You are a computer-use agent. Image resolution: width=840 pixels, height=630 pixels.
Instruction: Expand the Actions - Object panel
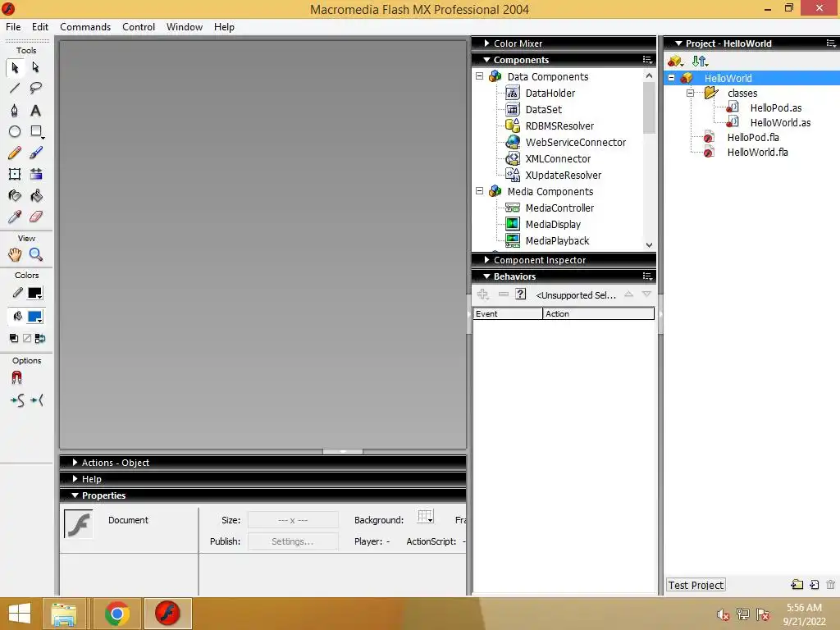pos(75,463)
